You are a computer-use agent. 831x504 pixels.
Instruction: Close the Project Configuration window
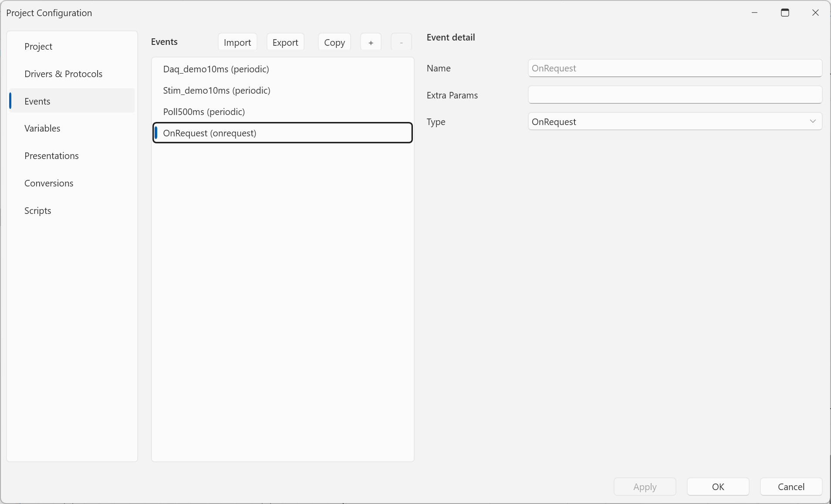click(815, 13)
